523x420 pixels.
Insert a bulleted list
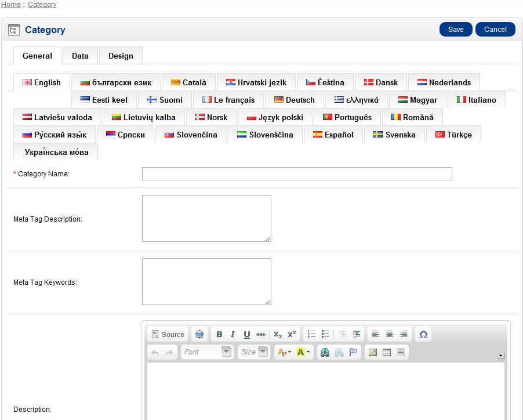[x=325, y=334]
